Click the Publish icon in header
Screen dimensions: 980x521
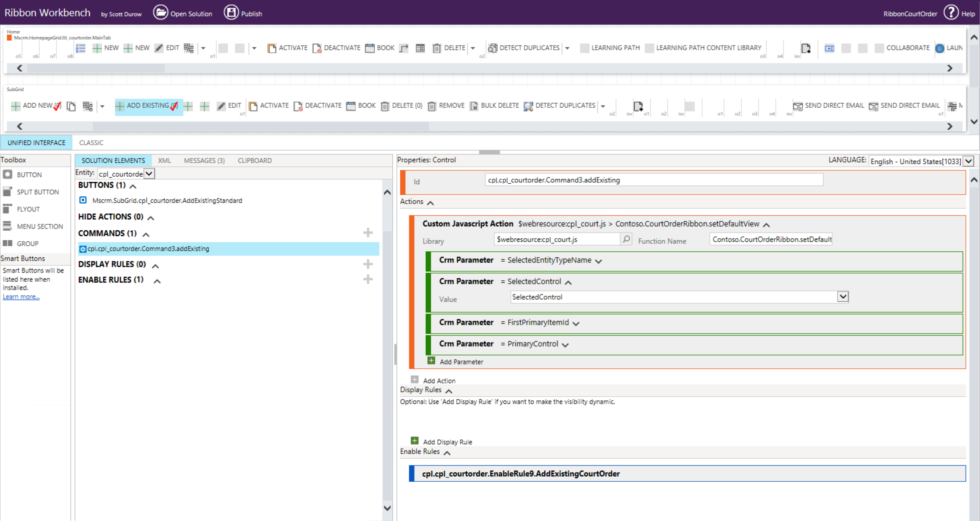pos(231,13)
